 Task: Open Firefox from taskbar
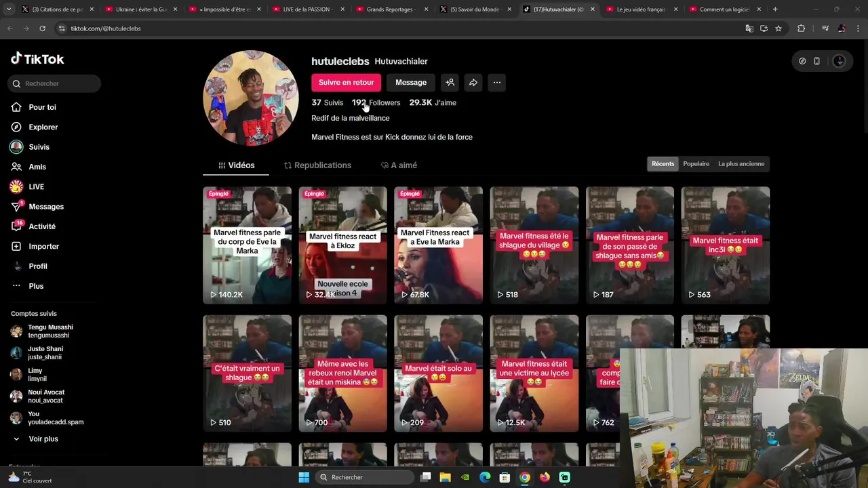coord(545,477)
